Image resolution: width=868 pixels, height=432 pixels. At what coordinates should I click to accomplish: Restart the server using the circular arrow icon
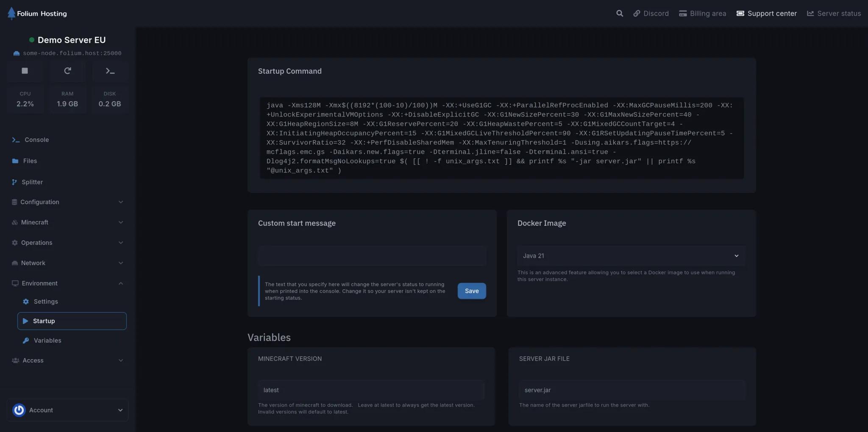click(67, 71)
